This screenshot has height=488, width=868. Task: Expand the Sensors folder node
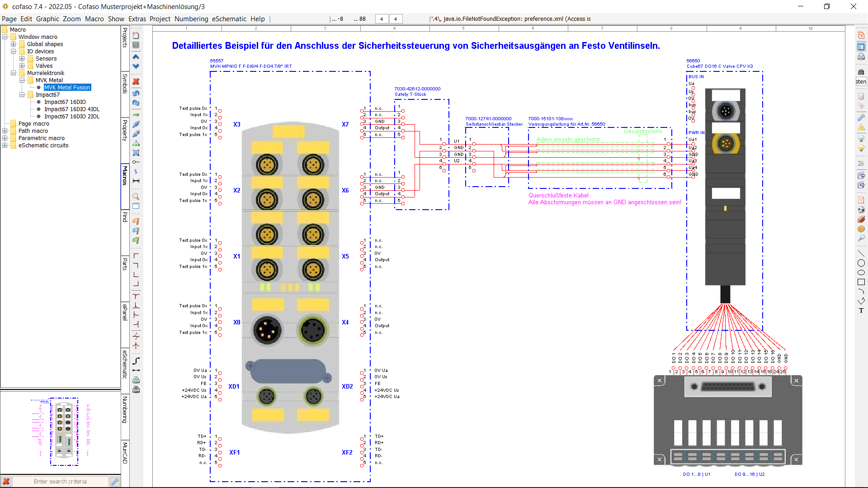[22, 59]
